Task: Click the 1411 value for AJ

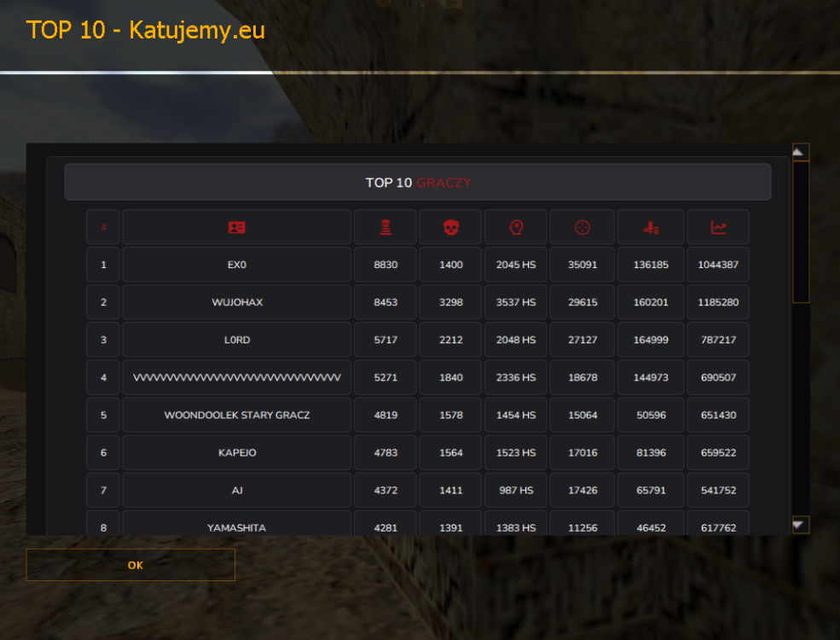Action: [451, 490]
